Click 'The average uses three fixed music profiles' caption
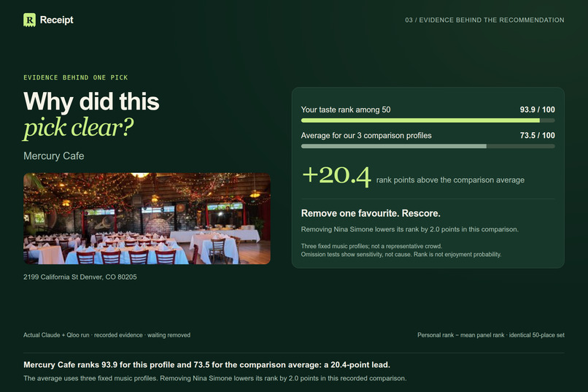The height and width of the screenshot is (392, 588). pos(215,378)
